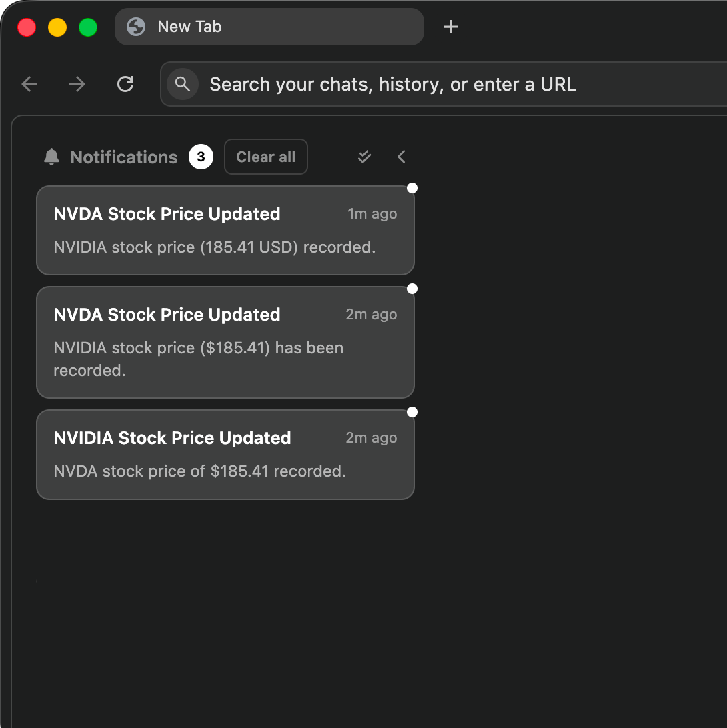Image resolution: width=727 pixels, height=728 pixels.
Task: Toggle read status on the second NVDA notification
Action: pos(412,288)
